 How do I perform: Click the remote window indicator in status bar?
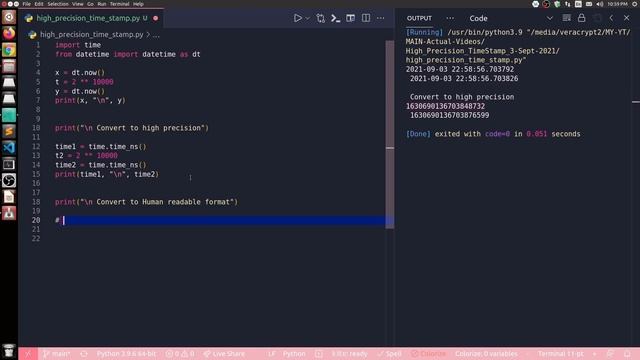coord(28,354)
